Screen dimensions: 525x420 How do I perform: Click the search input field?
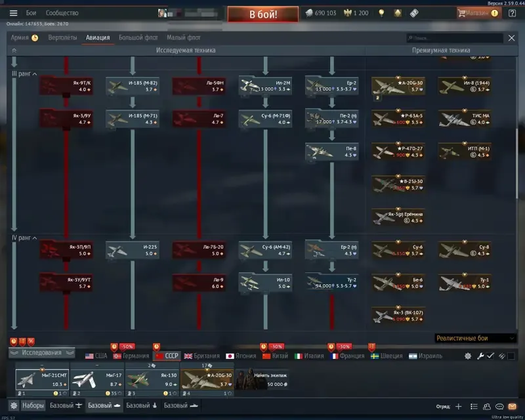click(x=454, y=38)
